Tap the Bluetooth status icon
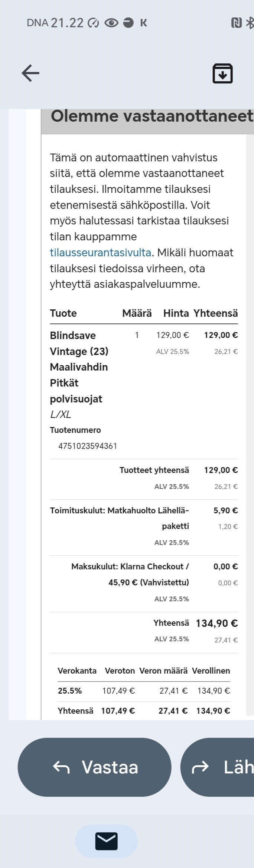 click(250, 23)
